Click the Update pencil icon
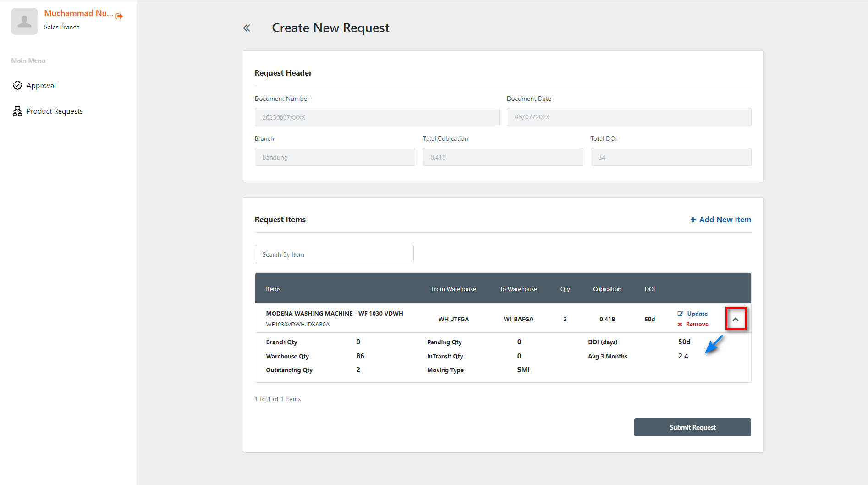868x485 pixels. click(681, 314)
